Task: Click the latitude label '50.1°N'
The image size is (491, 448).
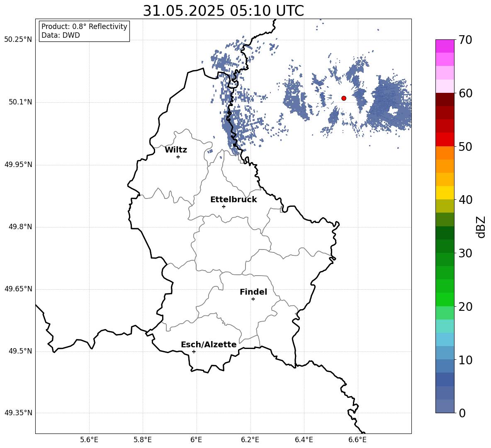Action: click(20, 102)
